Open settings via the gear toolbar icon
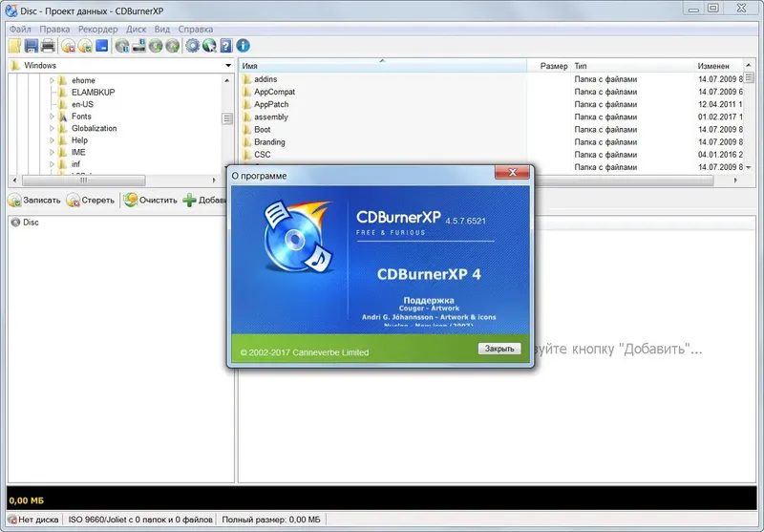This screenshot has width=764, height=532. pos(193,46)
